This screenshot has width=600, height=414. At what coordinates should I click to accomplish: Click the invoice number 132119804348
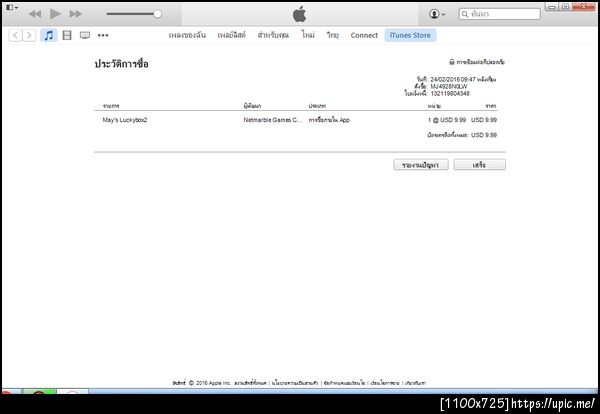450,93
